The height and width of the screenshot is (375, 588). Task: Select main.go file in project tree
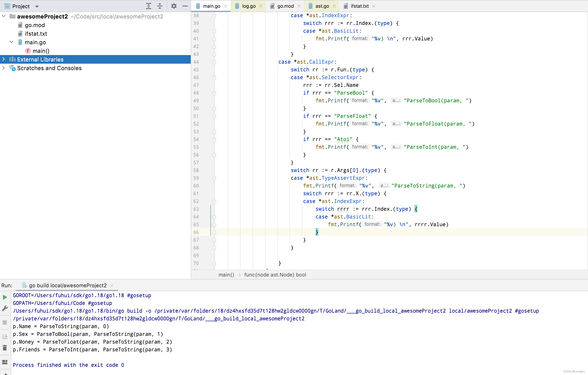coord(35,42)
